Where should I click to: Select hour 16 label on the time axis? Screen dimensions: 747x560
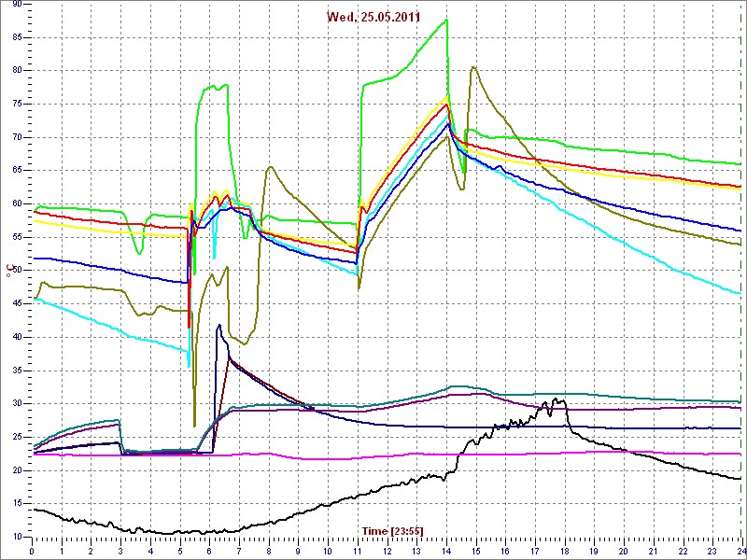point(505,551)
